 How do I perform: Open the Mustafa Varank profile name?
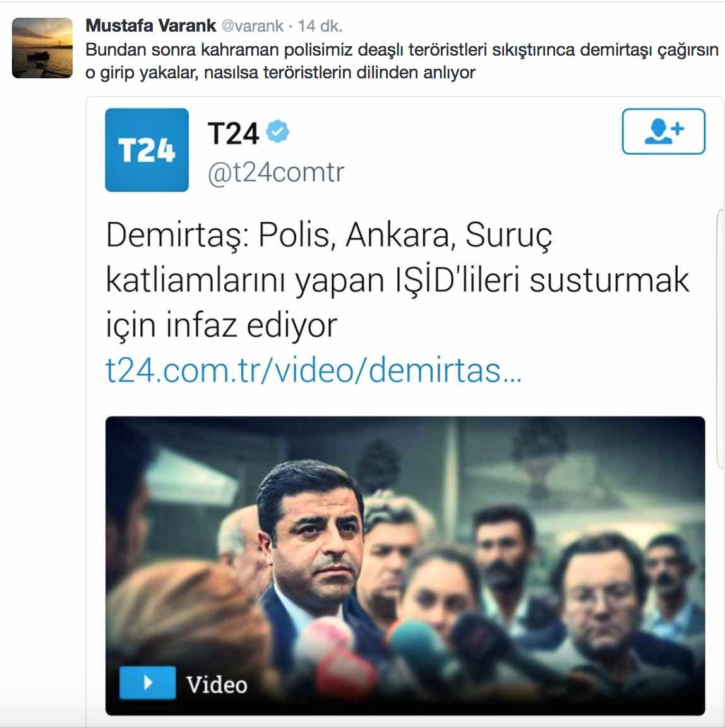point(151,25)
